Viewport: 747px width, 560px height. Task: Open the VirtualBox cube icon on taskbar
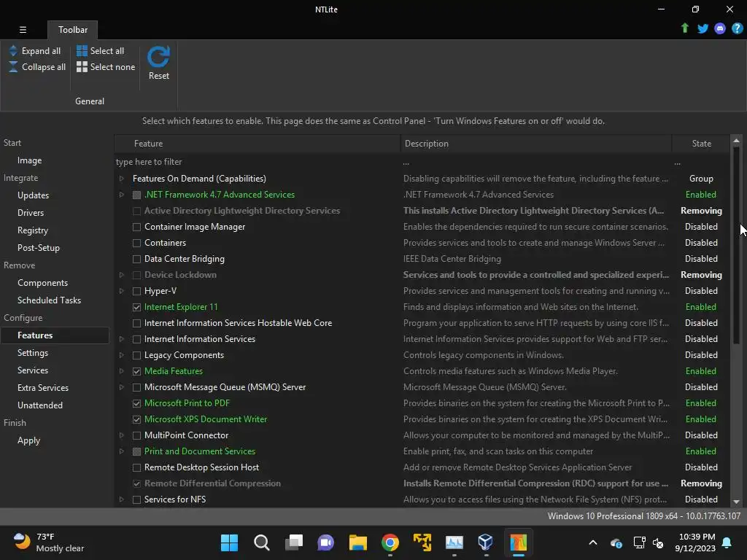coord(485,542)
